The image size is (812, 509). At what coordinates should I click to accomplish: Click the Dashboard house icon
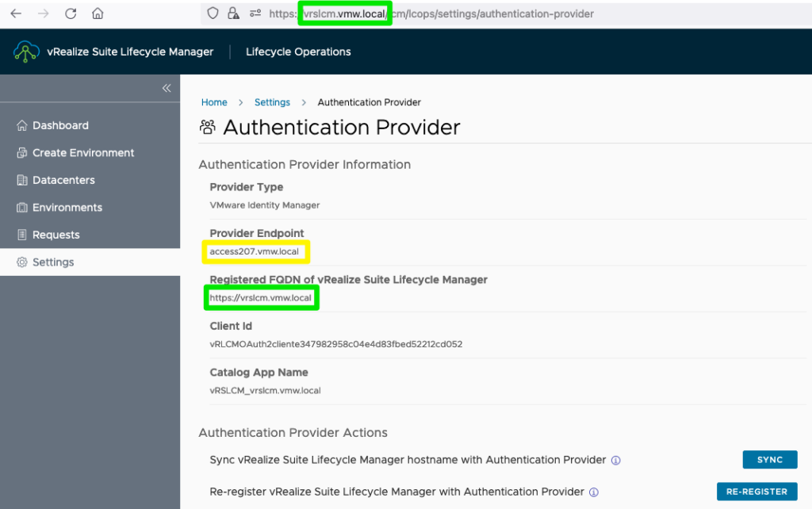pos(21,125)
